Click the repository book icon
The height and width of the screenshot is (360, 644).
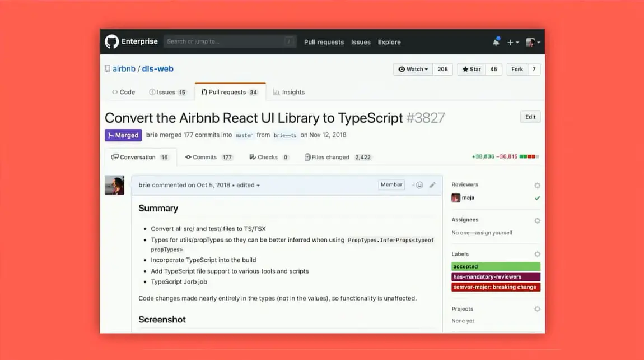(107, 69)
